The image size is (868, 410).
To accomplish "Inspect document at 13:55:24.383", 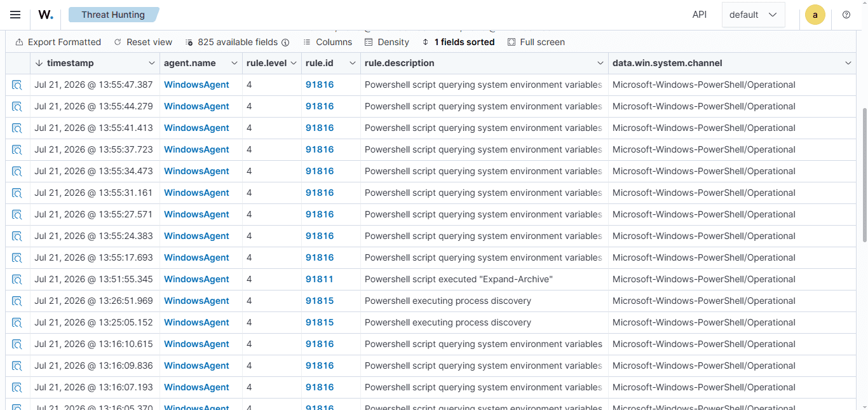I will point(17,236).
